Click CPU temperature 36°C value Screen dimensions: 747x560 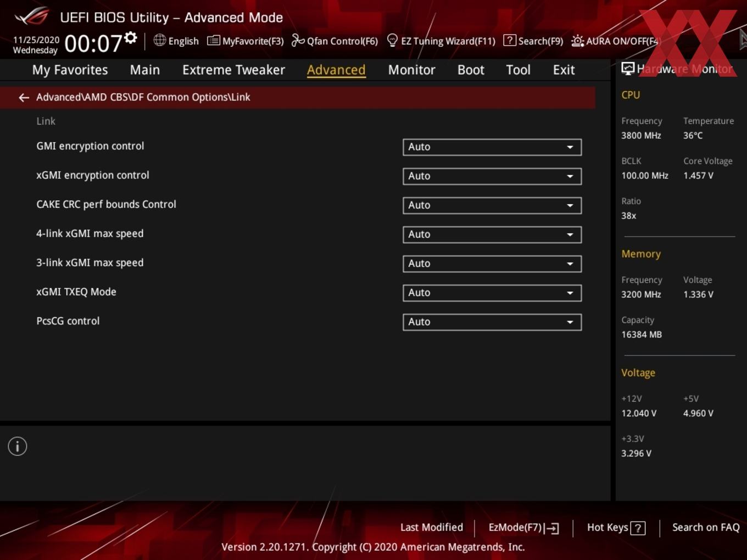tap(693, 136)
